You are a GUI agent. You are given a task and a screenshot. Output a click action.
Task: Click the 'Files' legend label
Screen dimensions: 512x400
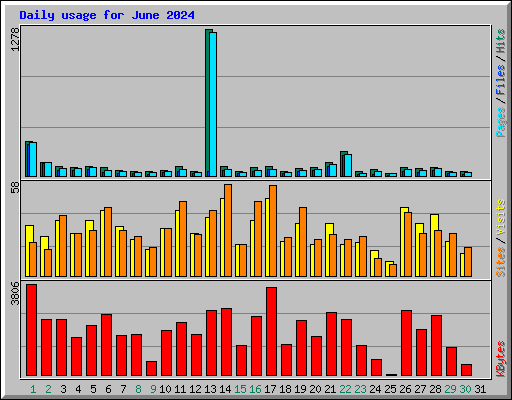(500, 80)
